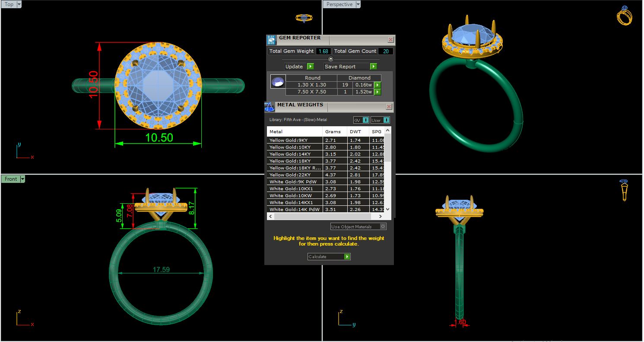Select the Yellow Gold:14KY row
The image size is (644, 342).
tap(326, 154)
